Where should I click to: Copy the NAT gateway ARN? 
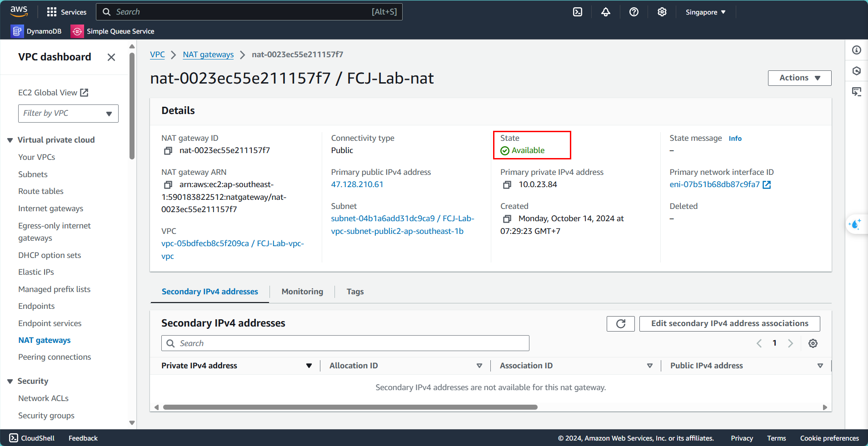click(168, 185)
